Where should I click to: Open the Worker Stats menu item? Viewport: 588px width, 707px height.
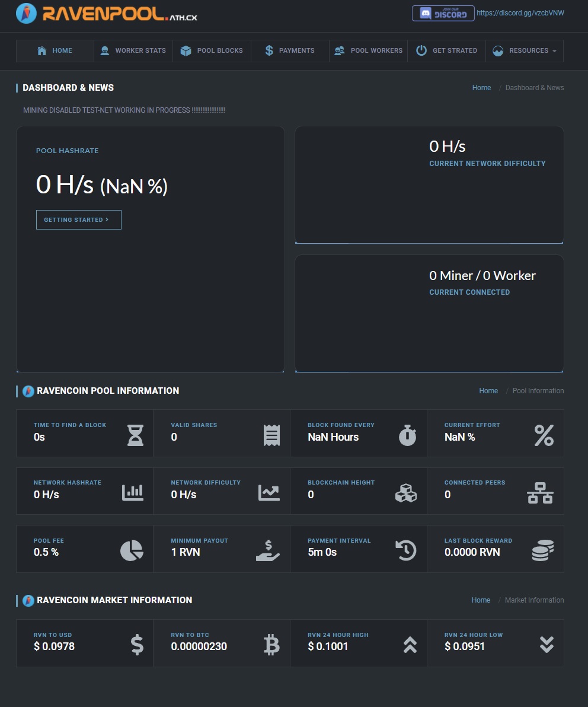coord(133,51)
